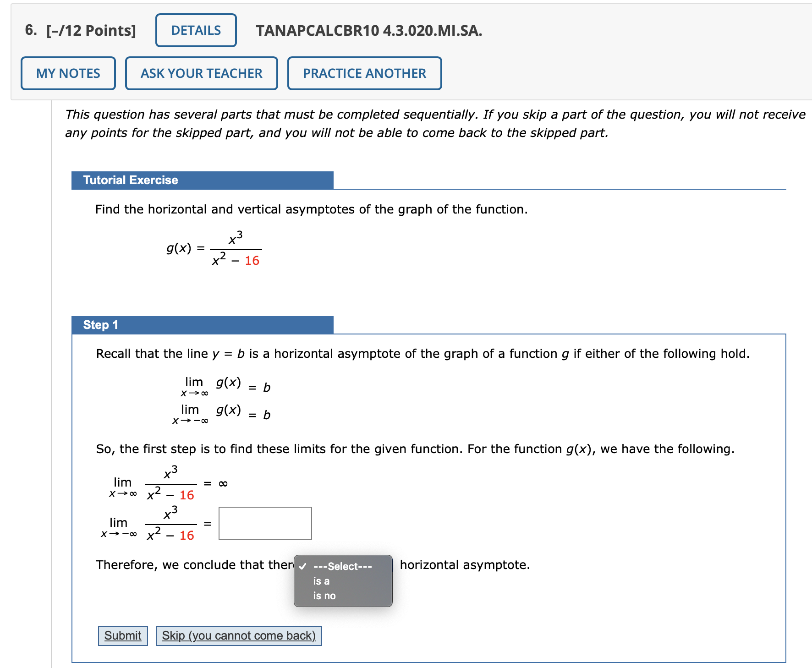Click the question identifier TANAPCALCBR10 4.3.020.MI.SA.

368,31
